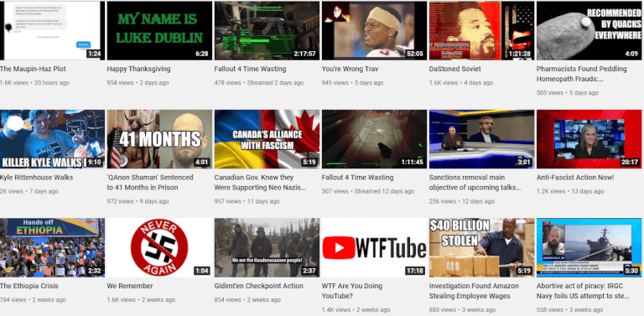Open the 'Anti-Fascist Action Now!' thumbnail
This screenshot has width=644, height=316.
[x=589, y=139]
